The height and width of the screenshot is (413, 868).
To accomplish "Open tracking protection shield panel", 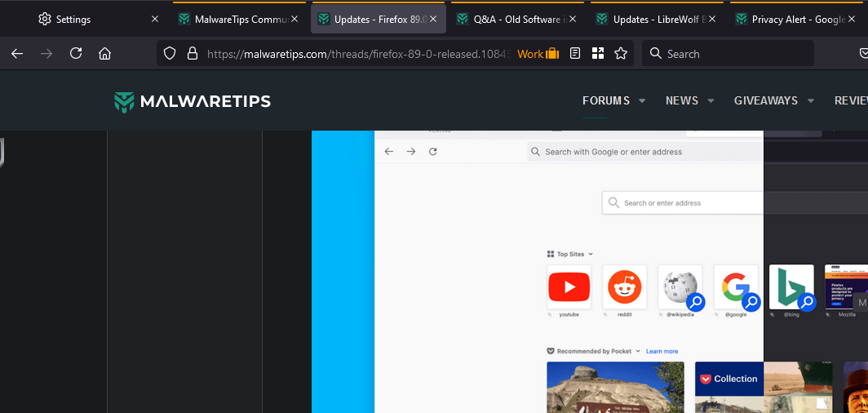I will pyautogui.click(x=170, y=54).
